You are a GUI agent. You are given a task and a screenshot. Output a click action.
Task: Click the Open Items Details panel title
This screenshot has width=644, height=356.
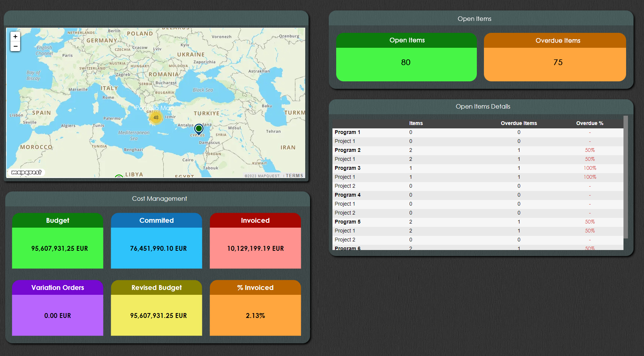click(x=483, y=106)
